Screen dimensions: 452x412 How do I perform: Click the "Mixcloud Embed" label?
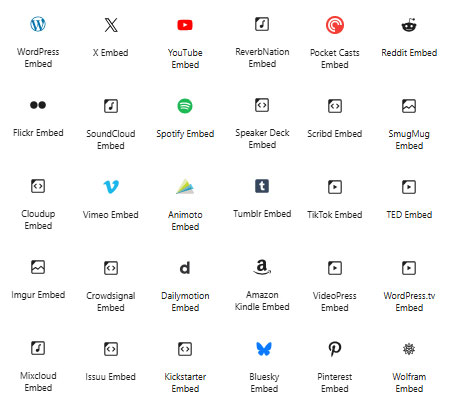(x=38, y=382)
